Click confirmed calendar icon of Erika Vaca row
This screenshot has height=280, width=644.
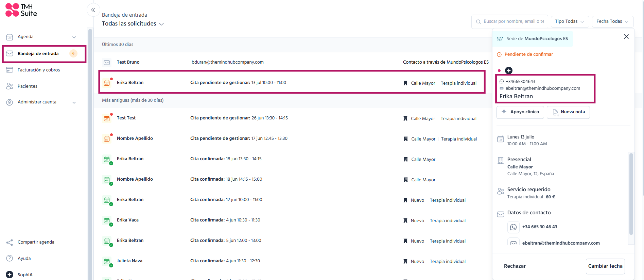pos(107,220)
